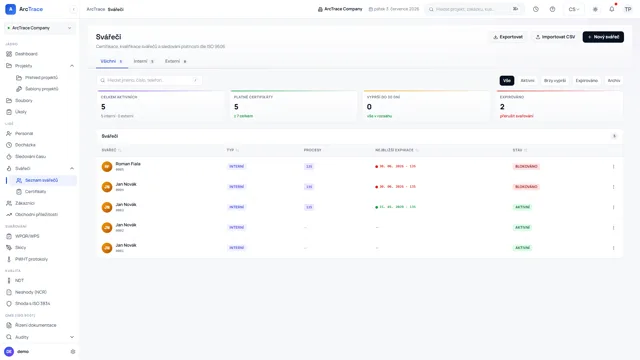Expand the Audity sidebar group
Screen dimensions: 640x360
coord(72,337)
